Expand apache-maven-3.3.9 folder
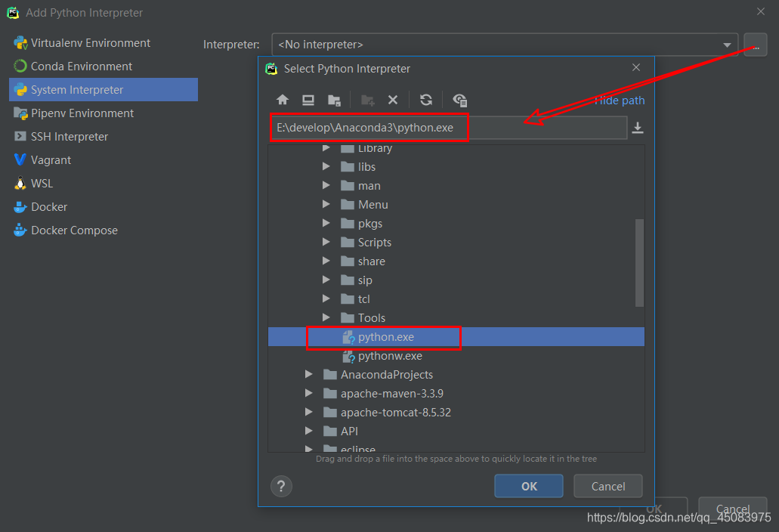 click(308, 393)
